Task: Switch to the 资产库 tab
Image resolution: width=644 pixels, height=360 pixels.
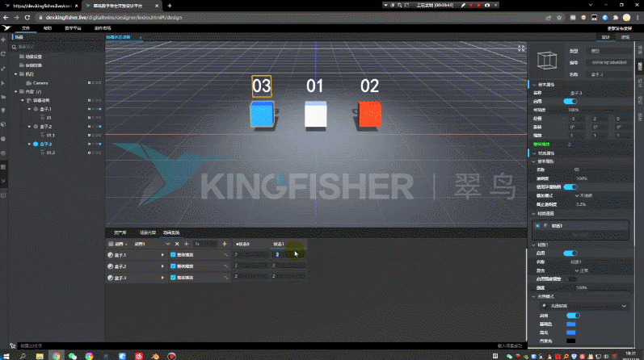Action: (x=120, y=232)
